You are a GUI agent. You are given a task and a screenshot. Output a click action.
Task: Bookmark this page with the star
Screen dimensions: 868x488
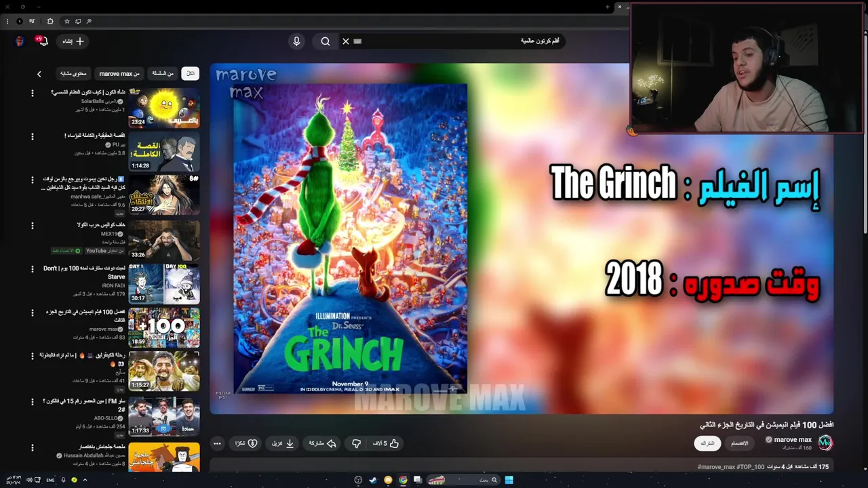tap(66, 22)
